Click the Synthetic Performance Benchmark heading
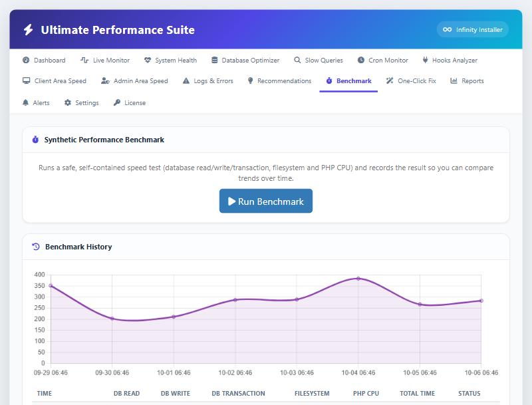The width and height of the screenshot is (532, 405). 104,140
